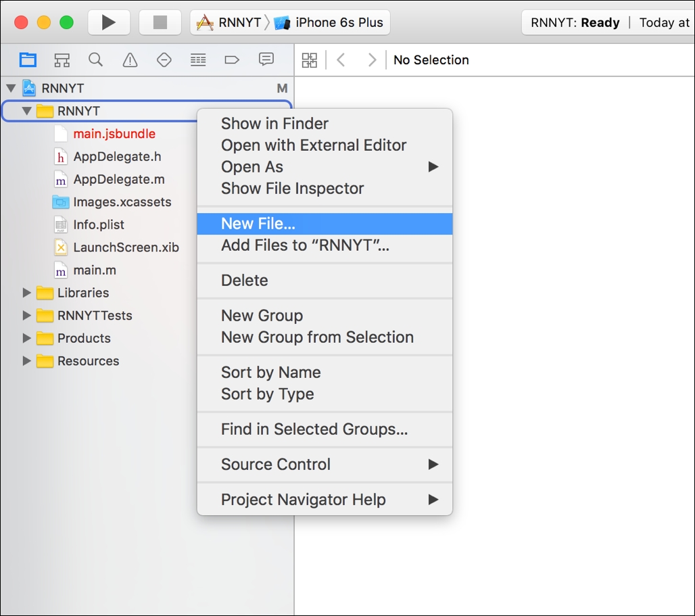Click the No Selection jump bar

pyautogui.click(x=431, y=60)
